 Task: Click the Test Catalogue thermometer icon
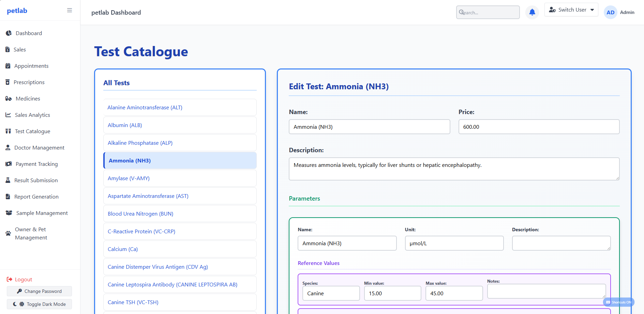(8, 131)
